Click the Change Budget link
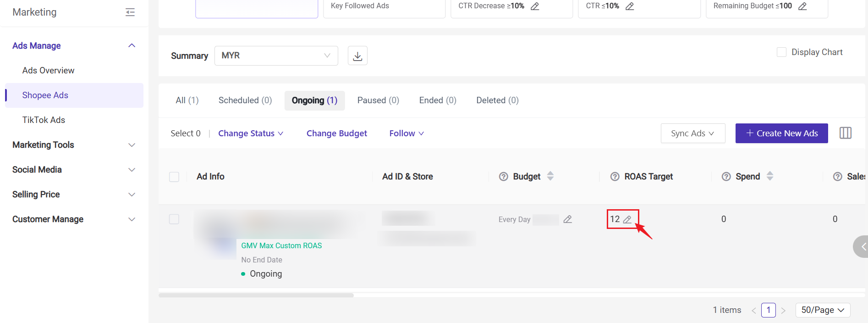868x323 pixels. tap(337, 134)
